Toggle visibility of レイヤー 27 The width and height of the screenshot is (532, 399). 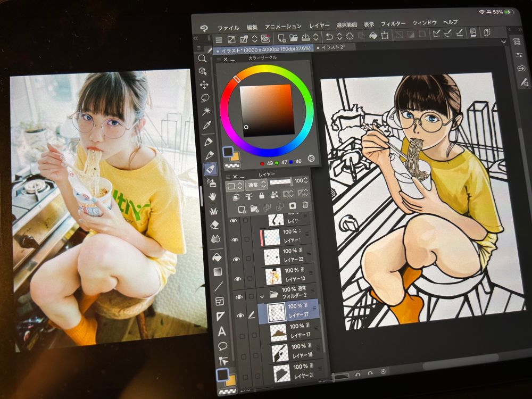(x=240, y=315)
